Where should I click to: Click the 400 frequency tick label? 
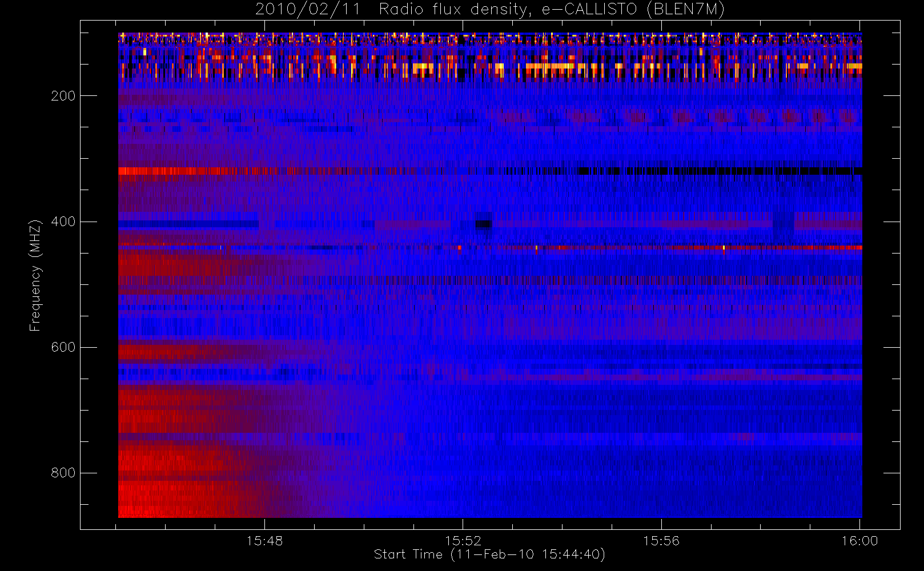[x=63, y=222]
